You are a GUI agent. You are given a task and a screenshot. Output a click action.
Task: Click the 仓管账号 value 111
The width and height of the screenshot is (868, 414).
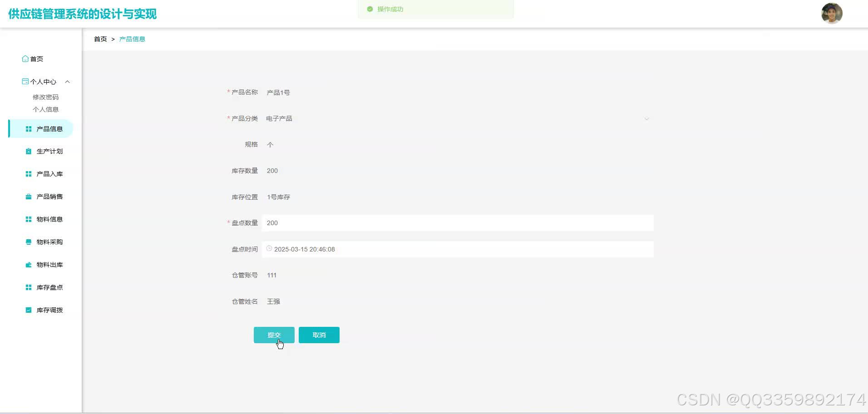point(271,275)
